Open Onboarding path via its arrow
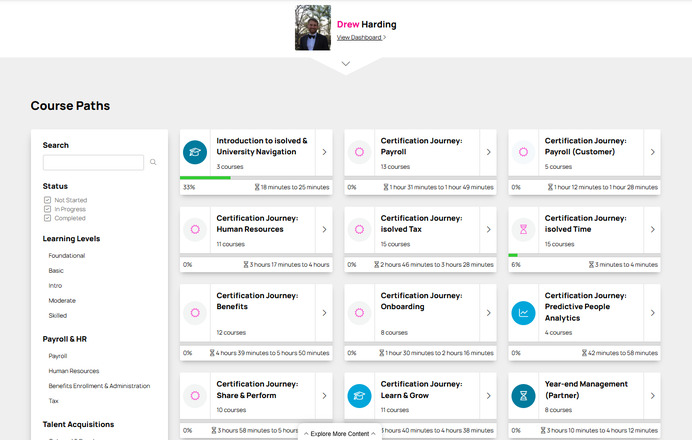Viewport: 692px width, 440px height. (489, 313)
